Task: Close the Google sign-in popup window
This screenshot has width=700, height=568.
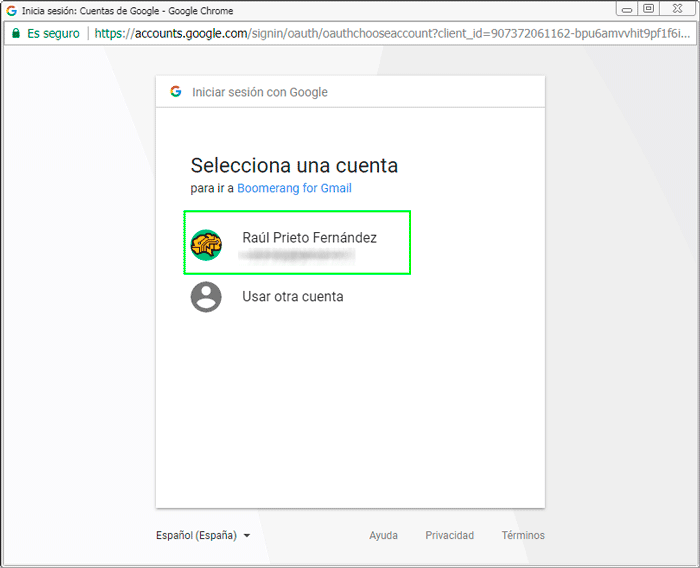Action: tap(677, 9)
